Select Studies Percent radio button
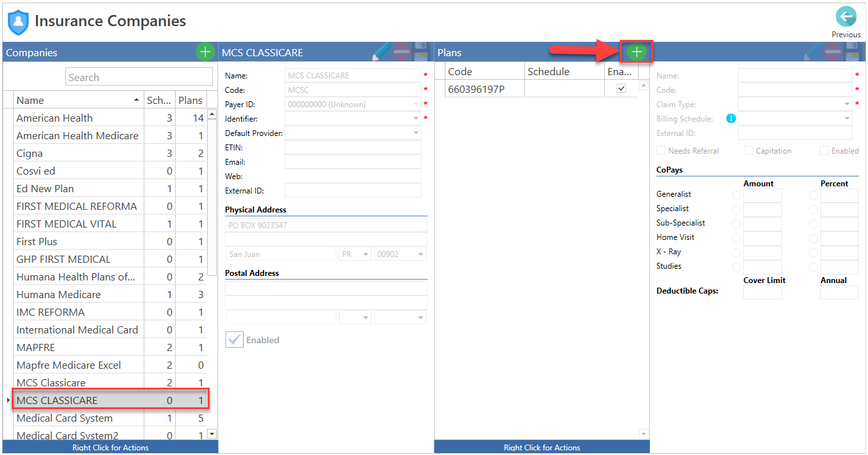Screen dimensions: 868x455 (813, 267)
